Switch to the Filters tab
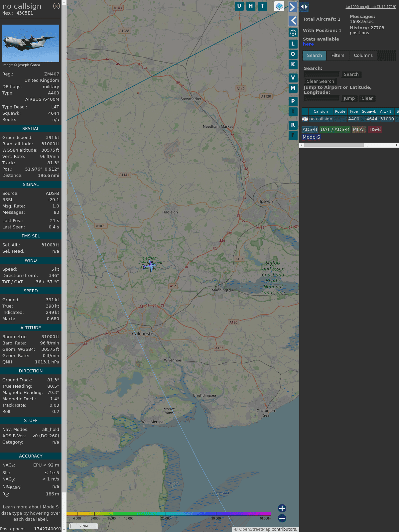Viewport: 399px width, 532px height. coord(337,56)
